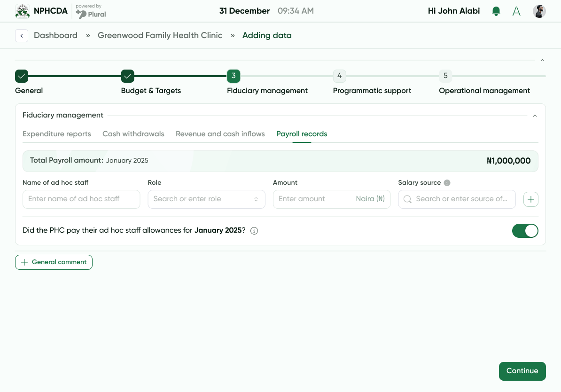Click the 'Hi John Alabi' greeting
561x392 pixels.
click(454, 11)
